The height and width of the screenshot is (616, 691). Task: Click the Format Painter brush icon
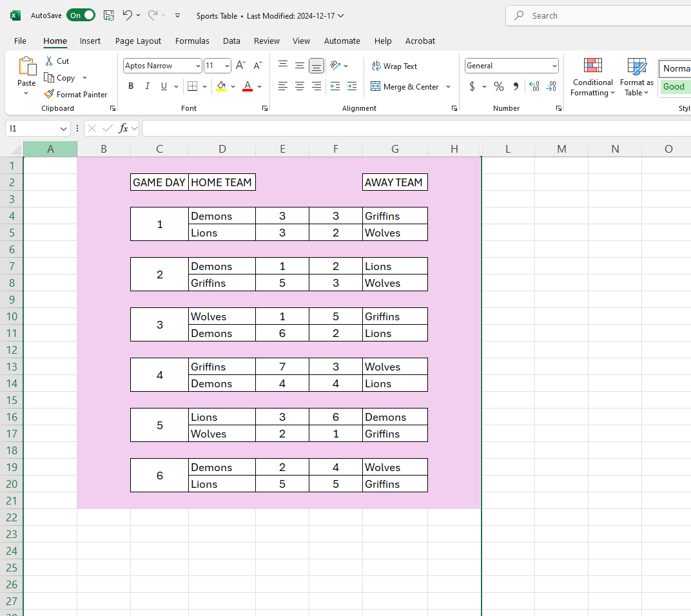tap(49, 94)
